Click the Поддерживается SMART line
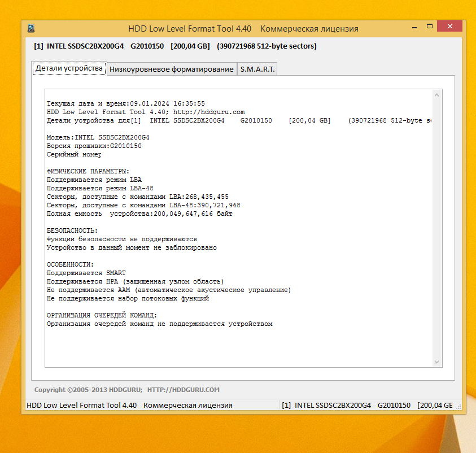Viewport: 476px width, 453px height. pyautogui.click(x=86, y=273)
